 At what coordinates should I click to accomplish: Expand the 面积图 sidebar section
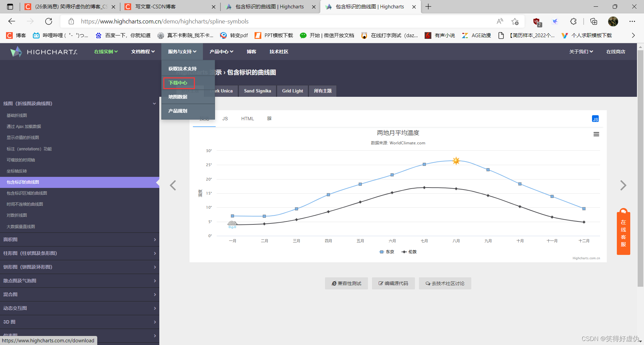pos(79,239)
